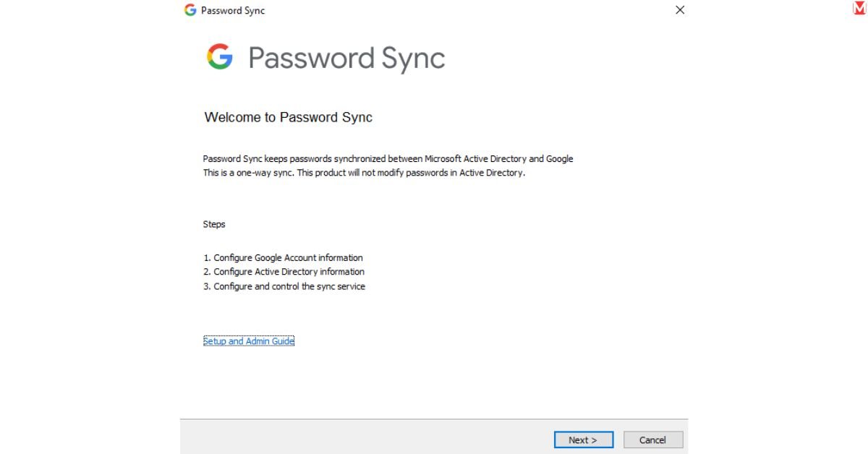Click the Next > button

584,440
